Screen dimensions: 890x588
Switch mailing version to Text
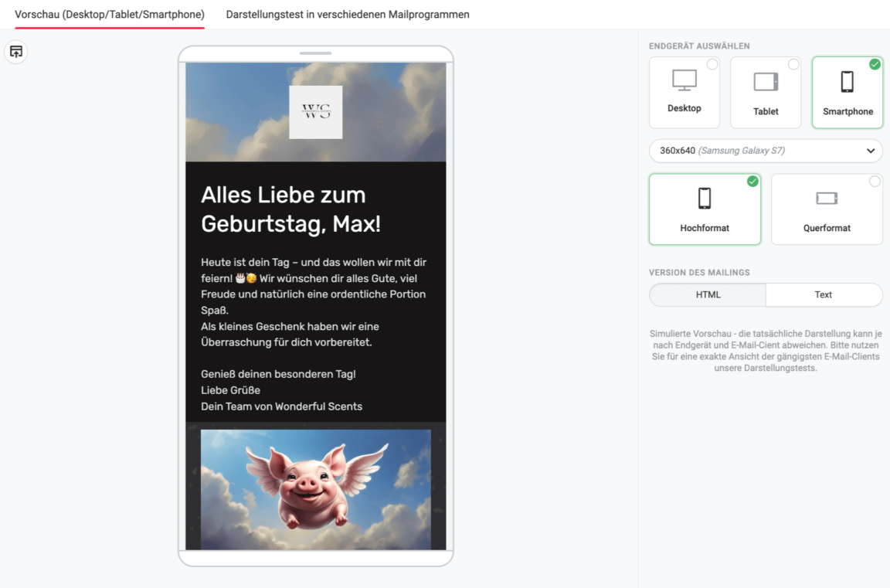pyautogui.click(x=824, y=294)
